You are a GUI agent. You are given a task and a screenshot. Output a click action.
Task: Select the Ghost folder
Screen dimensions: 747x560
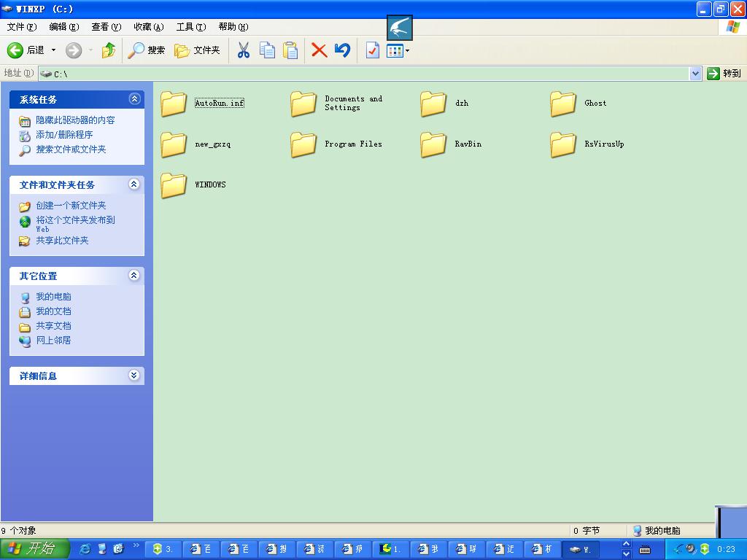(x=578, y=104)
